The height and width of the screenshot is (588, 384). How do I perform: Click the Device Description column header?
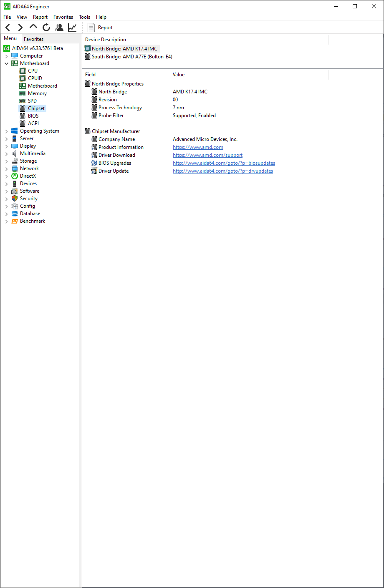click(205, 40)
